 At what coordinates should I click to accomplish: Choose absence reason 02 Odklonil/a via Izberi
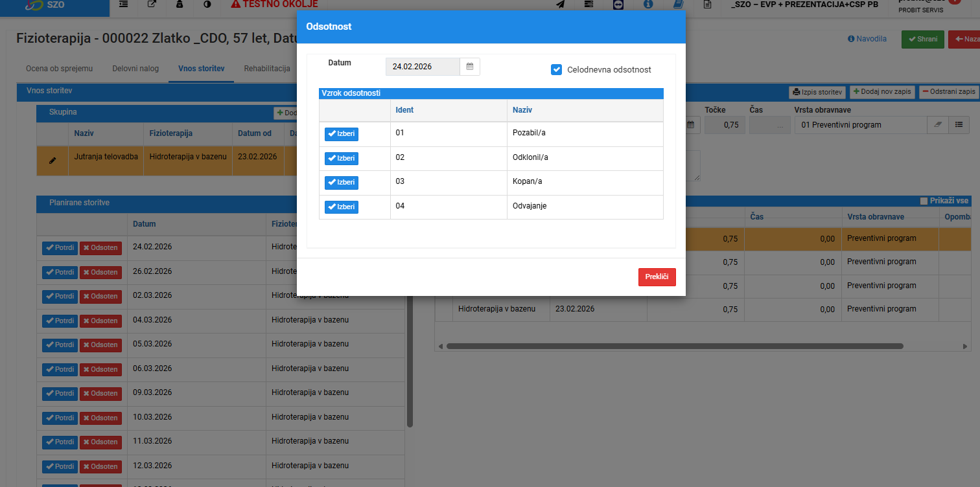(x=342, y=159)
